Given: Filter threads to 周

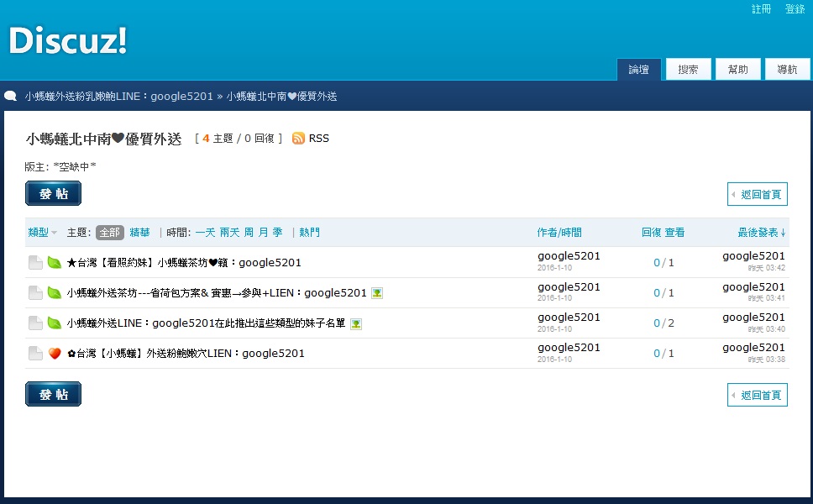Looking at the screenshot, I should (x=249, y=233).
